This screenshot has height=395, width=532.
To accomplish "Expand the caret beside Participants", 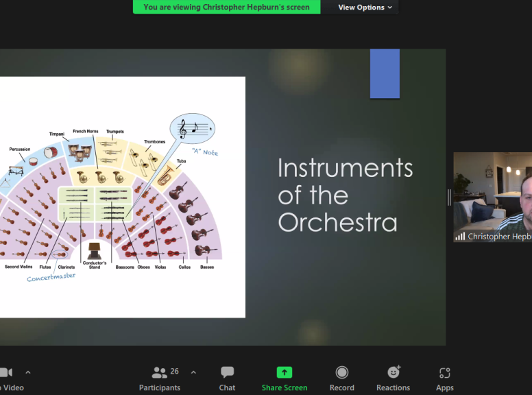I will (193, 372).
